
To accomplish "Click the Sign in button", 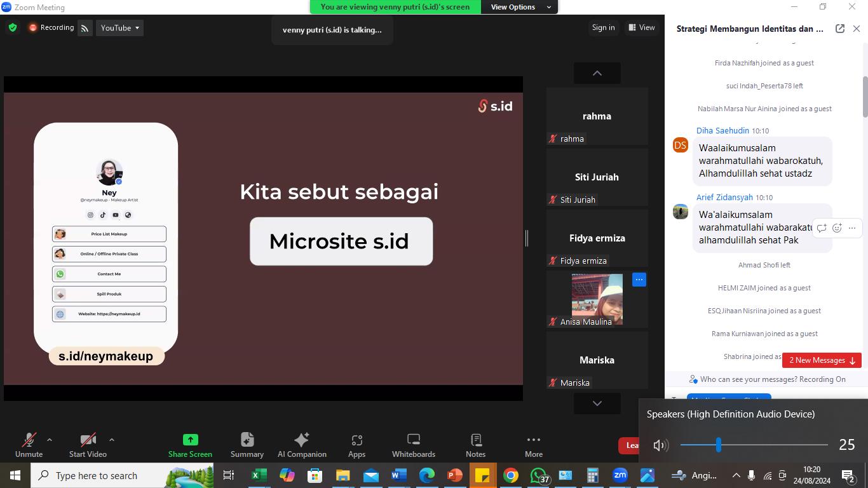I will pyautogui.click(x=603, y=27).
